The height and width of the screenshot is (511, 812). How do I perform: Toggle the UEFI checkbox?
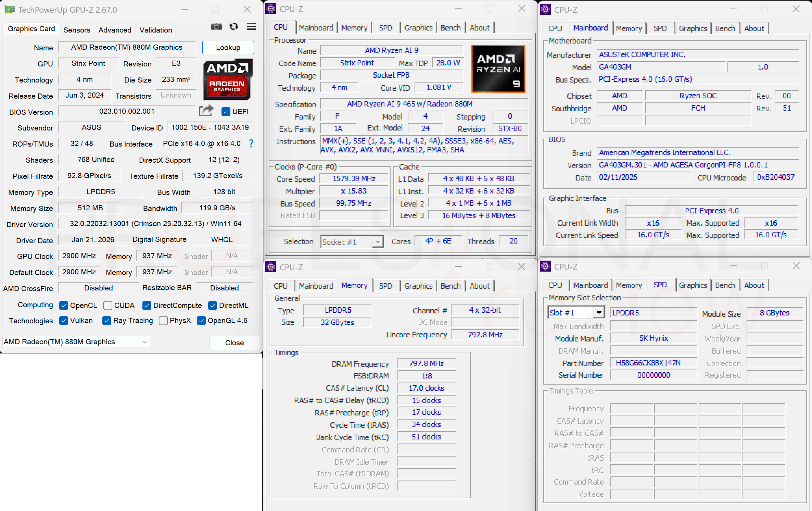[226, 112]
